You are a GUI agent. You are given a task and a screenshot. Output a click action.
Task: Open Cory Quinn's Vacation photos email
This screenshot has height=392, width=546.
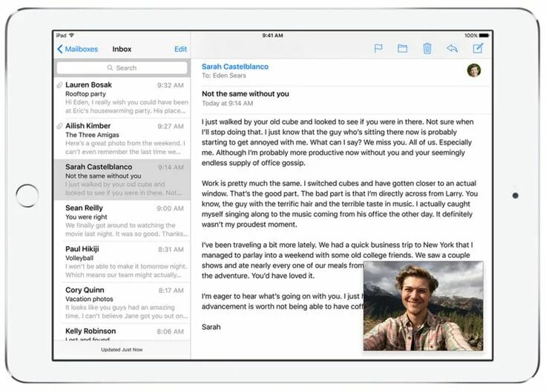(x=122, y=303)
